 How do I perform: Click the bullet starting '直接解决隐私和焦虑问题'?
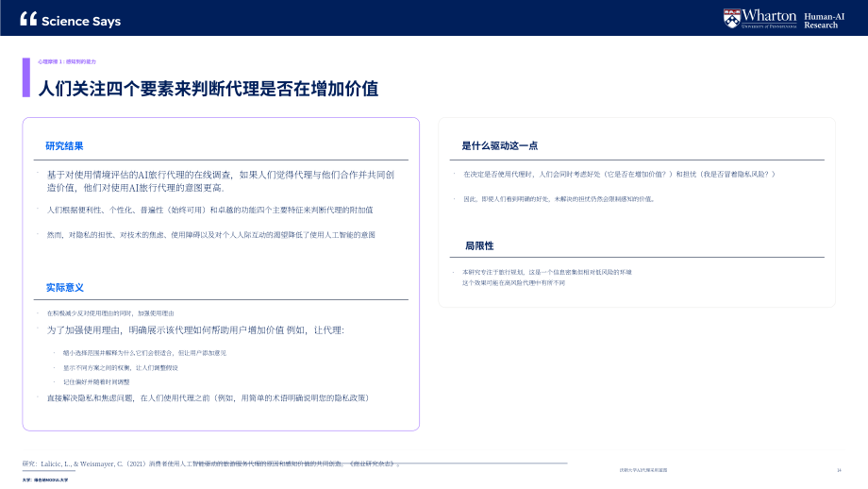pos(208,397)
